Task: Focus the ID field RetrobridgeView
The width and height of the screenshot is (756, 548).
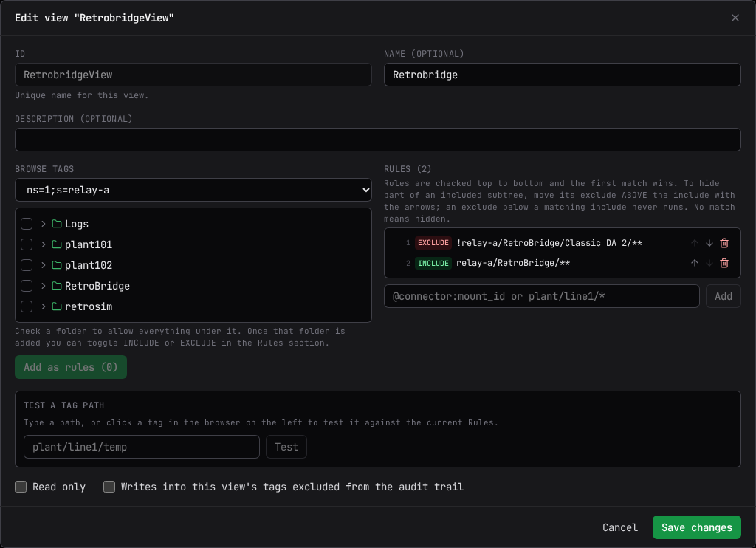Action: click(193, 75)
